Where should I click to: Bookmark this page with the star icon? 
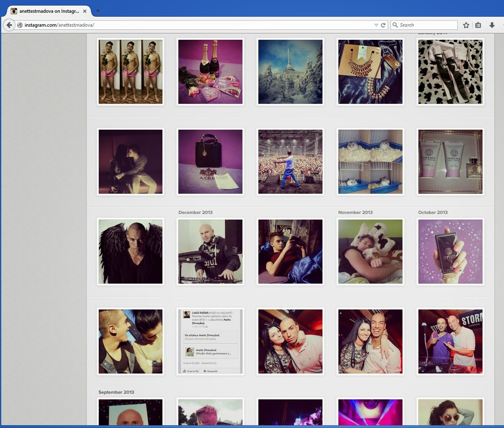(x=466, y=25)
